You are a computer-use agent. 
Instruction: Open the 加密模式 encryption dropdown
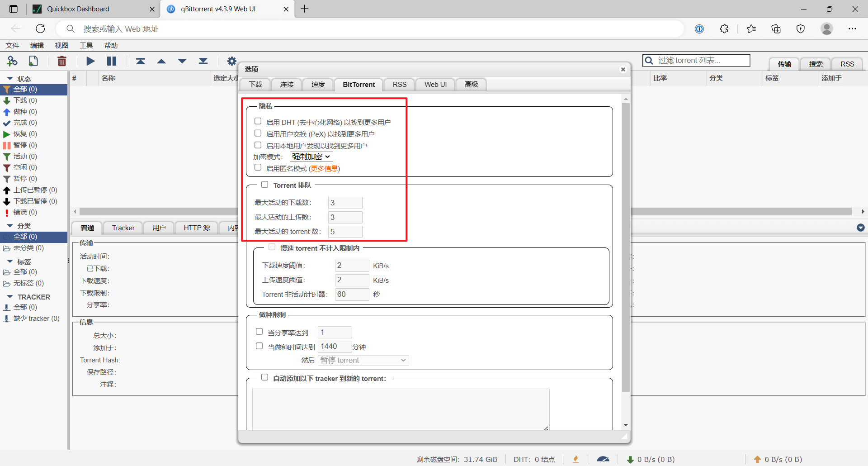(311, 157)
